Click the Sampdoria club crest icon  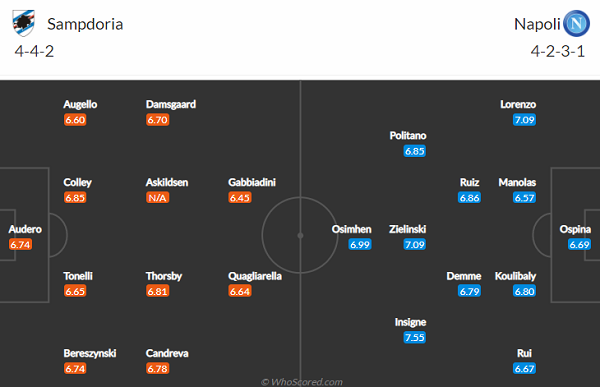[24, 23]
